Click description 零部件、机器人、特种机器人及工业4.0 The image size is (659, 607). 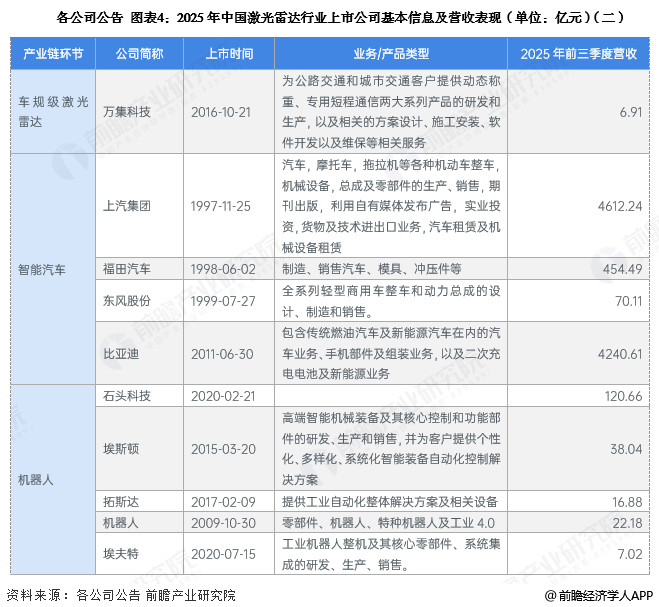pyautogui.click(x=388, y=523)
